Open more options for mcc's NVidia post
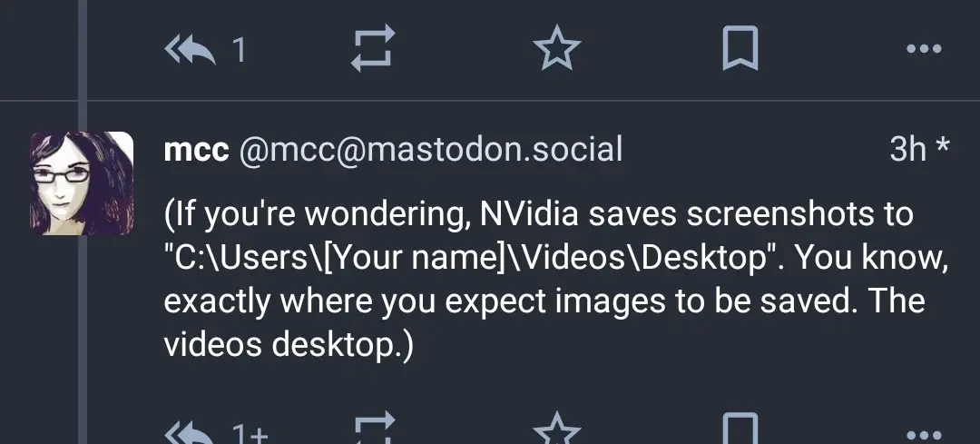Screen dimensions: 980x444 tap(924, 435)
